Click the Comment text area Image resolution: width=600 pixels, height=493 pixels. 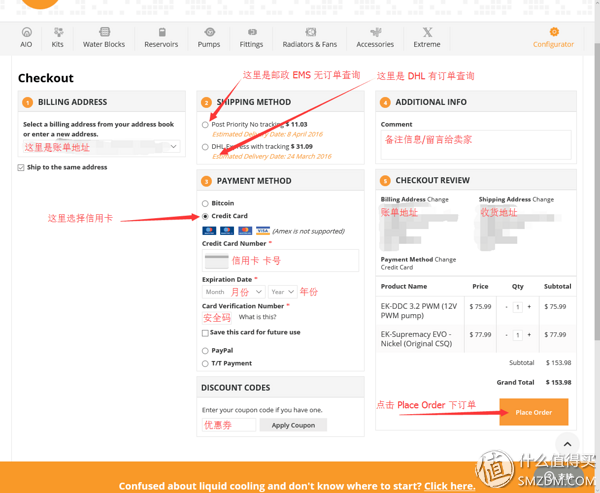(x=476, y=145)
